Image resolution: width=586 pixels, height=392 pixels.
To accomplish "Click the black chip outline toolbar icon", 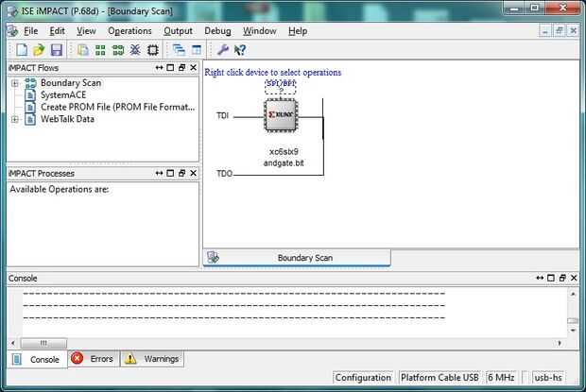I will tap(153, 50).
